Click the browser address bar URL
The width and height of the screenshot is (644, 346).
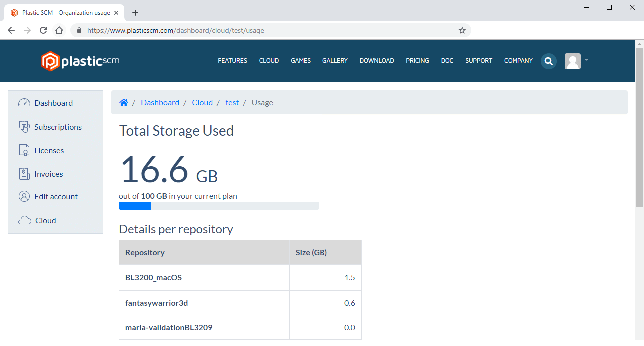(x=175, y=30)
